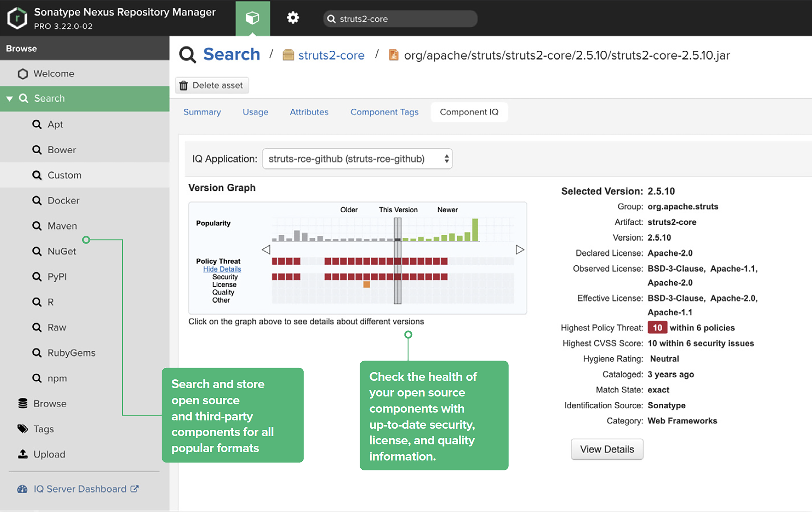Click '10 within 6 security issues' text

(x=701, y=343)
